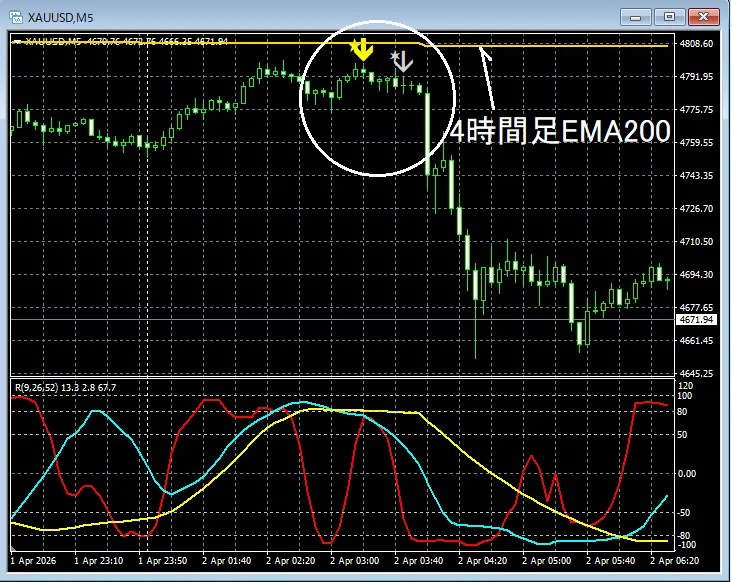Click the 1 Apr 2026 time axis label

pos(33,561)
